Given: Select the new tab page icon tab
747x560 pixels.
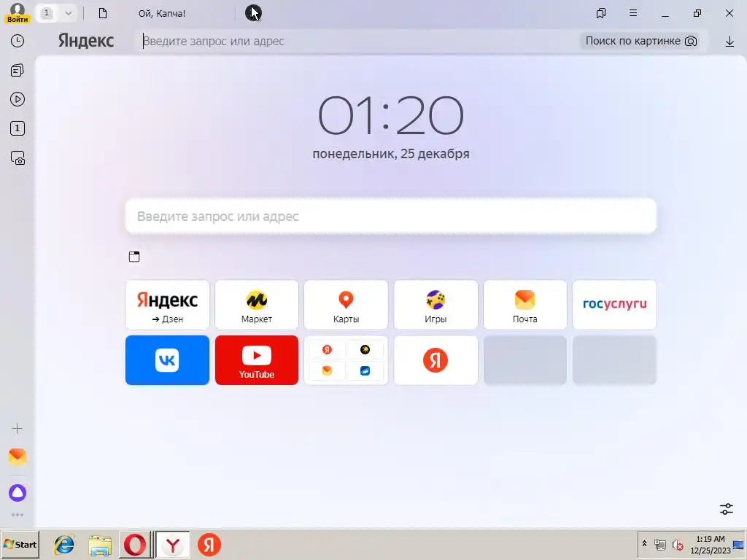Looking at the screenshot, I should (x=102, y=13).
